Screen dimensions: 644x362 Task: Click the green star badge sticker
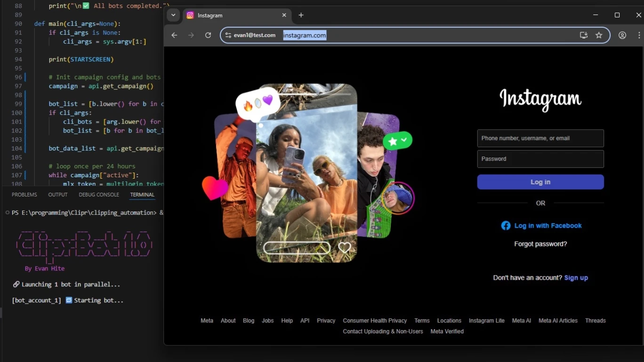pyautogui.click(x=397, y=141)
